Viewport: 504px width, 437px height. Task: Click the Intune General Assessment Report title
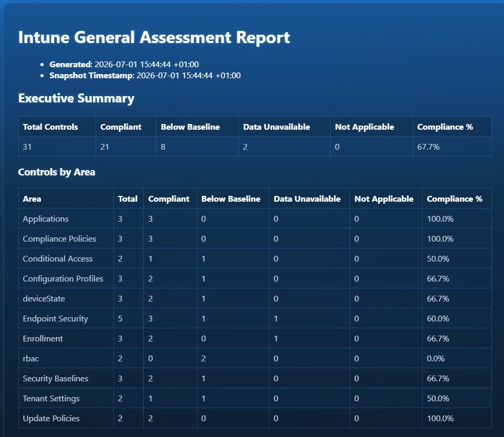pyautogui.click(x=154, y=37)
